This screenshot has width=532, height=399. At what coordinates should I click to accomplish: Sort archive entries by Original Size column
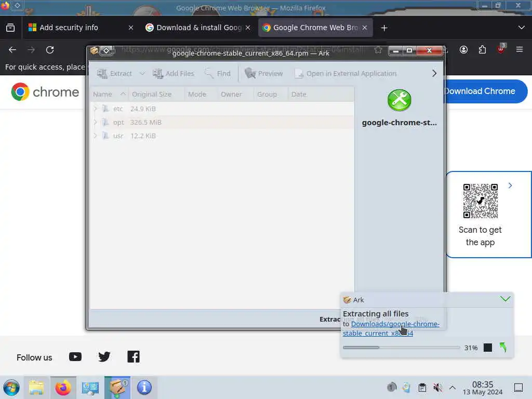click(x=156, y=95)
